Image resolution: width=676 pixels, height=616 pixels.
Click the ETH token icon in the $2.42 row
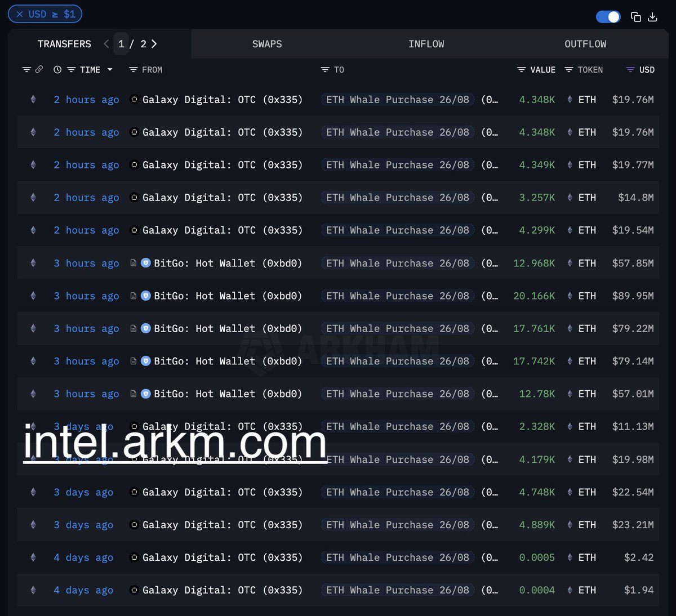[570, 557]
